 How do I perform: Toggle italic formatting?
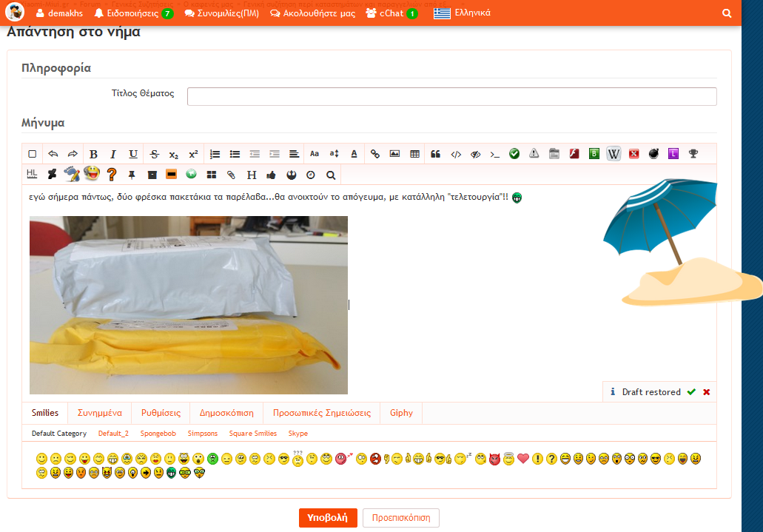(x=113, y=155)
